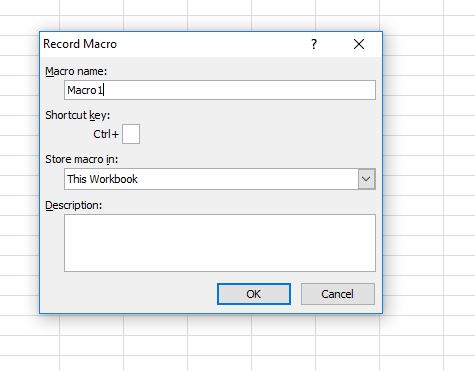
Task: Click the Ctrl+ text beside shortcut box
Action: pyautogui.click(x=106, y=134)
